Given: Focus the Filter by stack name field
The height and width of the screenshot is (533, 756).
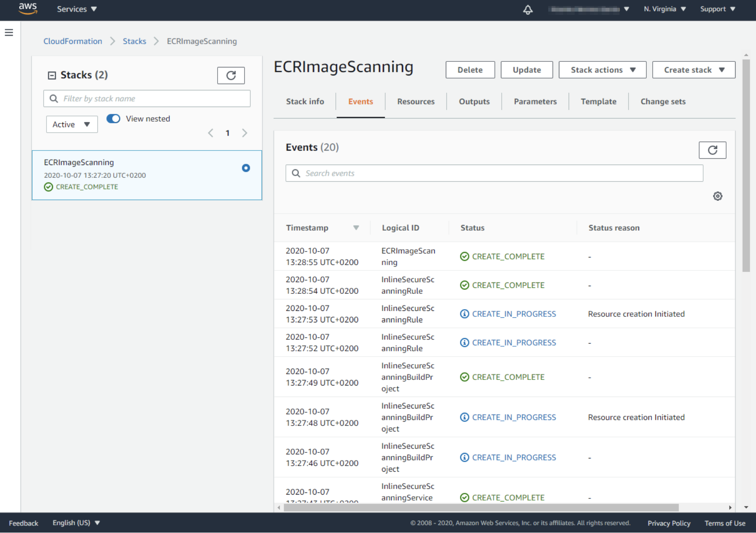Looking at the screenshot, I should (147, 98).
